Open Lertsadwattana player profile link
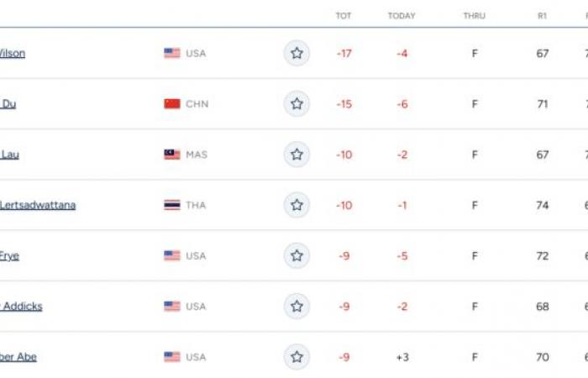The height and width of the screenshot is (378, 588). (x=38, y=205)
